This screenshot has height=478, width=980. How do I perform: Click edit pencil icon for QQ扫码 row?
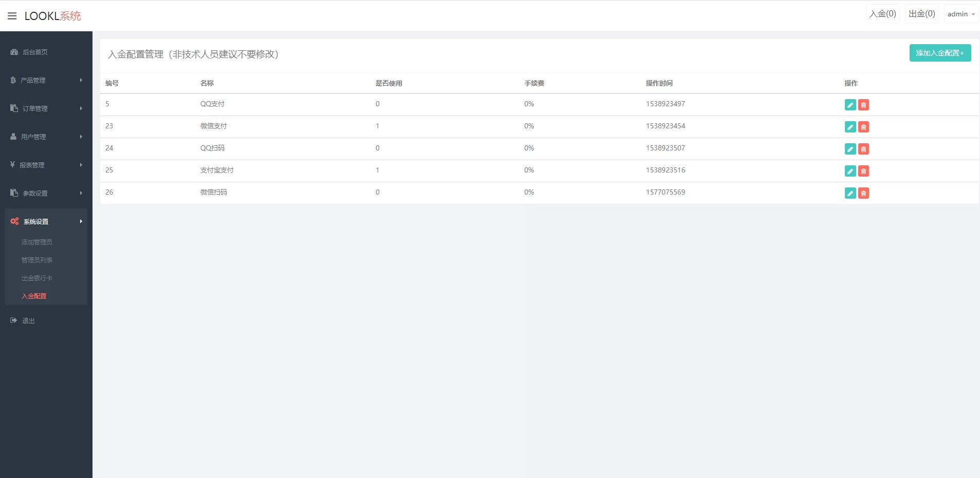(x=850, y=149)
